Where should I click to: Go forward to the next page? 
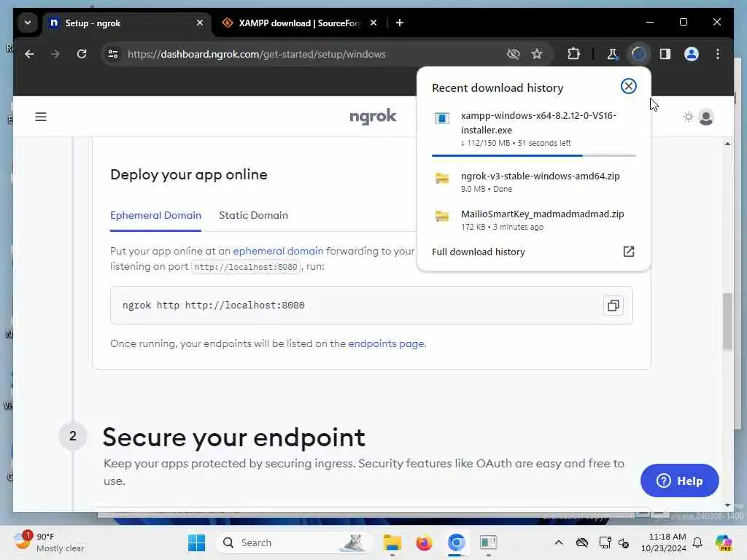[55, 54]
